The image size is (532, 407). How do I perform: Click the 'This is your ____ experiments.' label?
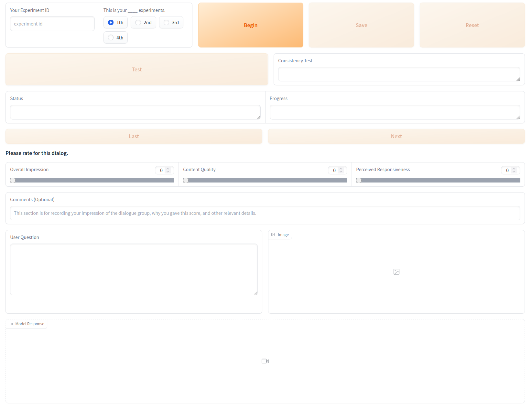click(134, 10)
